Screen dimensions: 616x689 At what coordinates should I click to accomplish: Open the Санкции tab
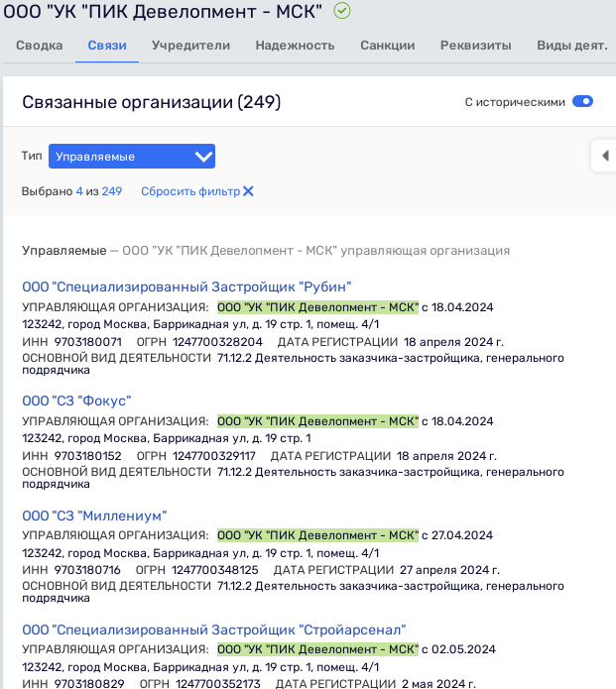click(x=388, y=46)
